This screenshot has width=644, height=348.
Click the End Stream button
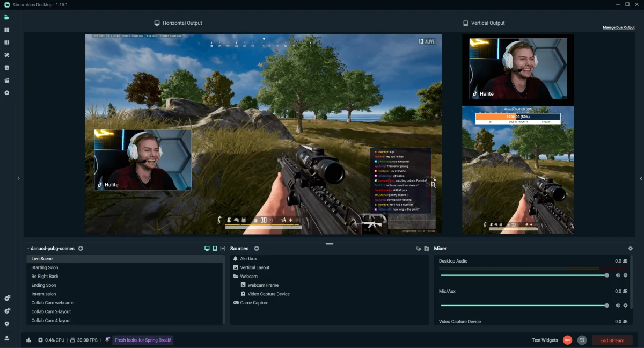pos(612,340)
